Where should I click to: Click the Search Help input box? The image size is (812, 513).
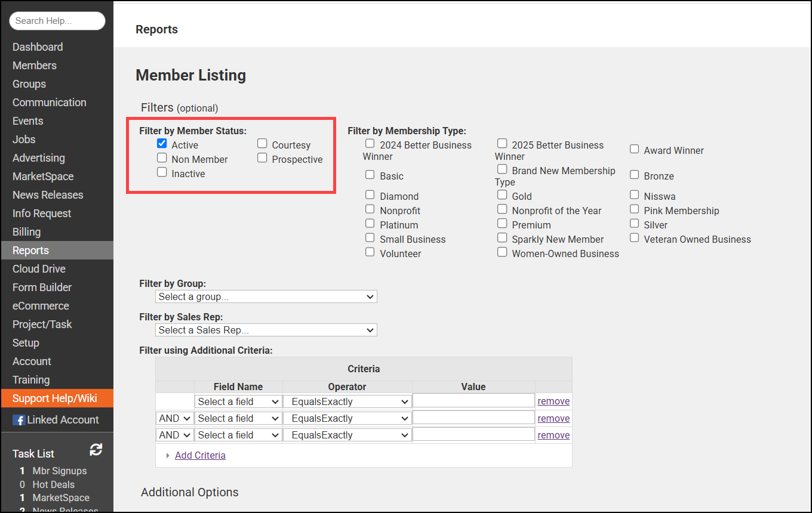(57, 21)
